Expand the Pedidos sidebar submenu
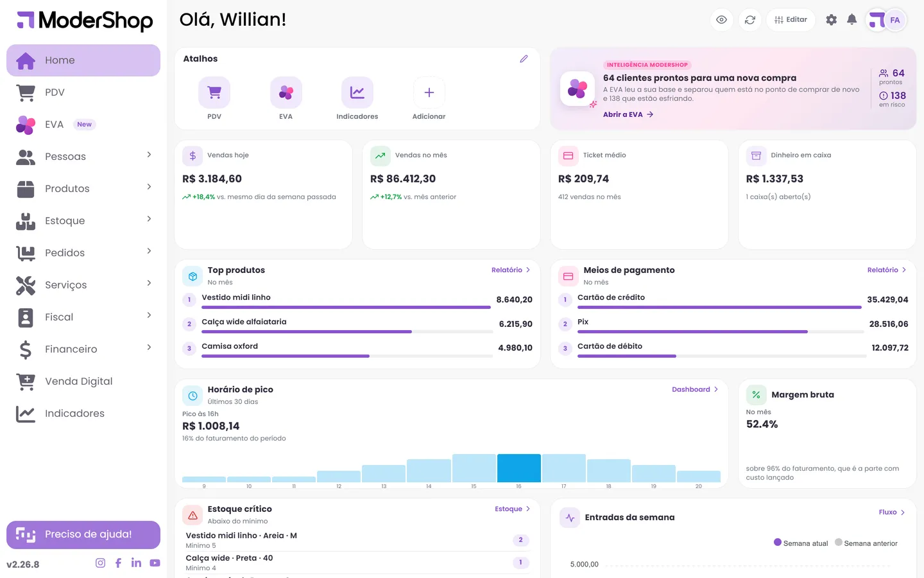 pyautogui.click(x=83, y=253)
